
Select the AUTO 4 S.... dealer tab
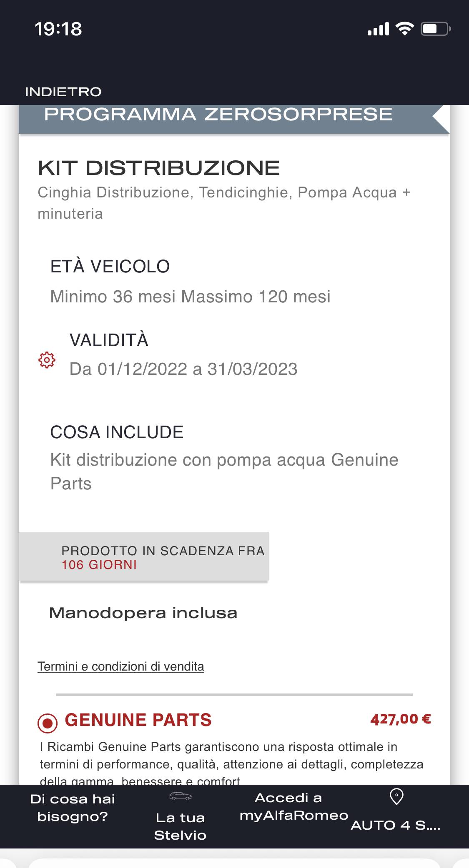[x=396, y=825]
